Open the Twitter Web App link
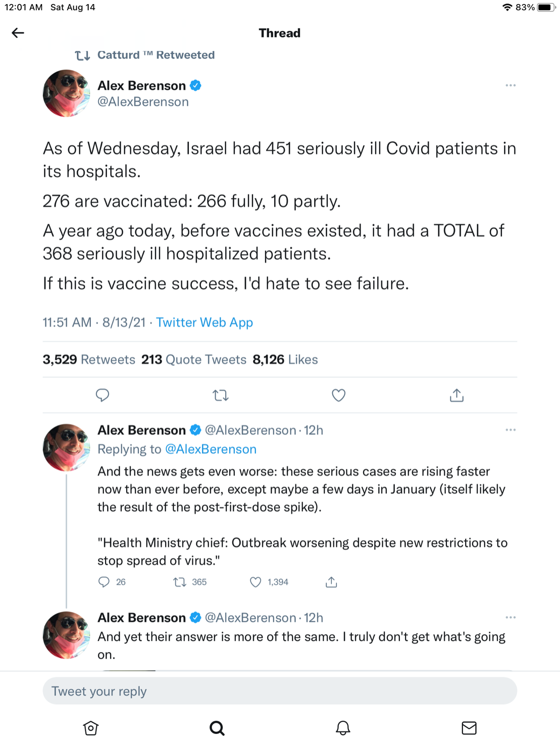The width and height of the screenshot is (560, 746). tap(204, 323)
